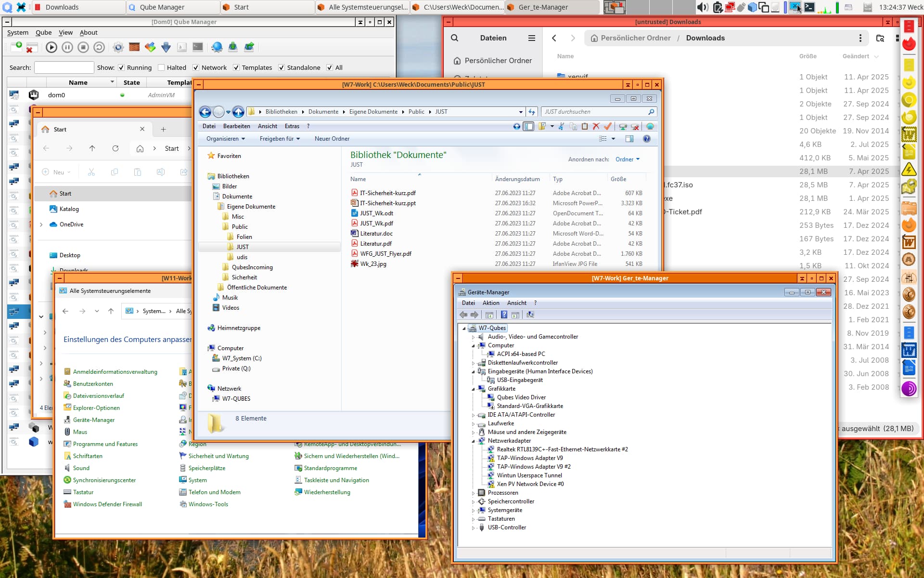Click the search icon in Downloads file manager
The image size is (924, 578).
coord(454,38)
